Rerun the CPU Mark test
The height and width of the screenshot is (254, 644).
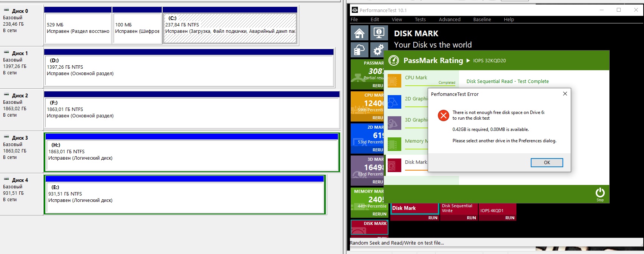(377, 118)
